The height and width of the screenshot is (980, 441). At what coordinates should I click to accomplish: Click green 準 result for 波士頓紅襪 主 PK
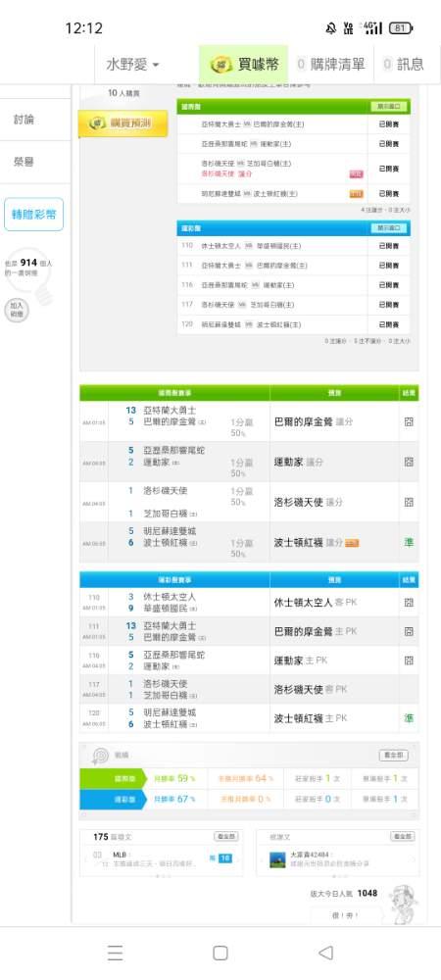(409, 718)
